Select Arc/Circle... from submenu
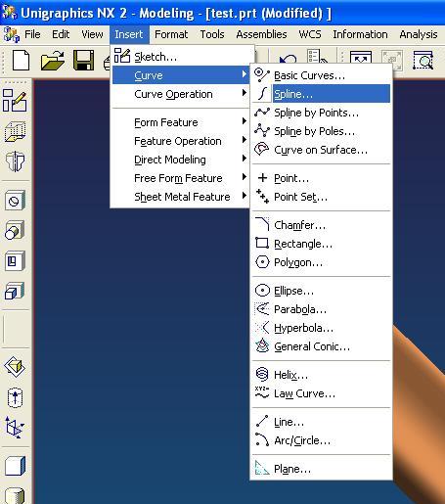Image resolution: width=445 pixels, height=504 pixels. [322, 440]
